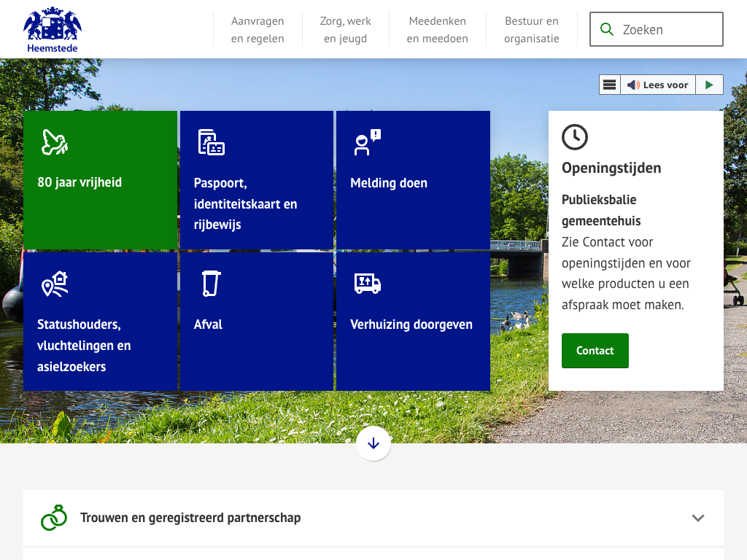Open the Meedenken en meedoen menu
Viewport: 747px width, 560px height.
437,30
